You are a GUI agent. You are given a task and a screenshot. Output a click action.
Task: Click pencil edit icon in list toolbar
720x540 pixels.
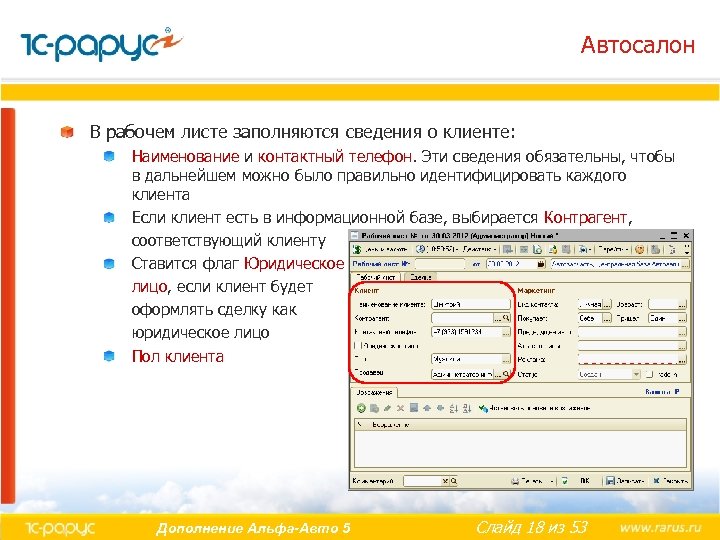[x=388, y=408]
